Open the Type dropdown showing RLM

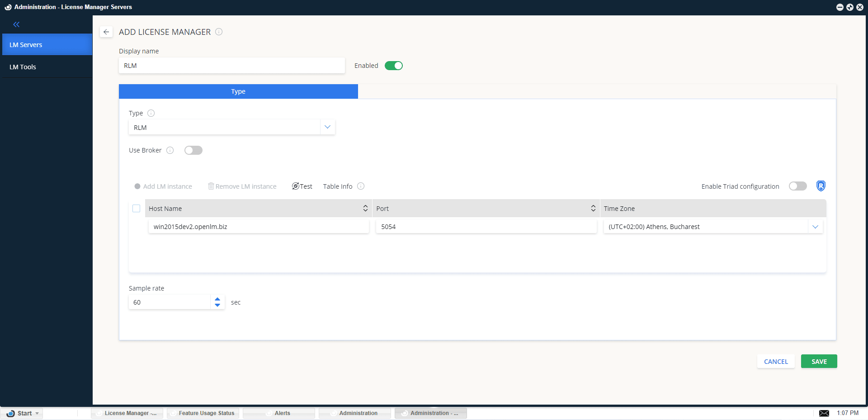(327, 127)
